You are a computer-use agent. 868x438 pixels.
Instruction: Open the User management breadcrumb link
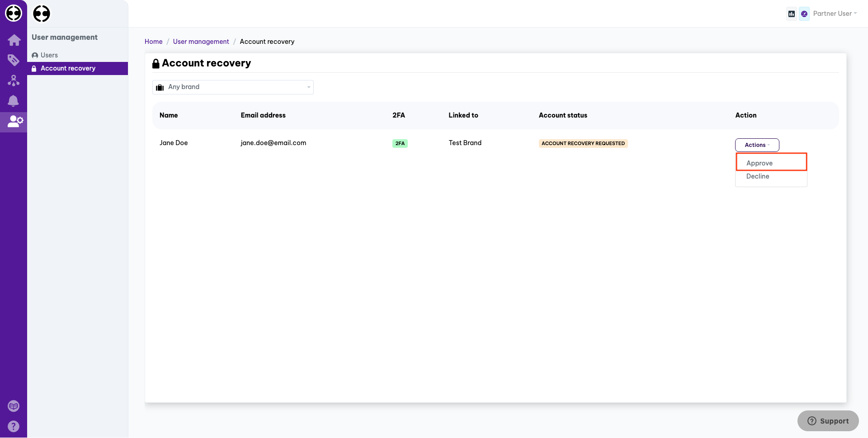tap(201, 42)
